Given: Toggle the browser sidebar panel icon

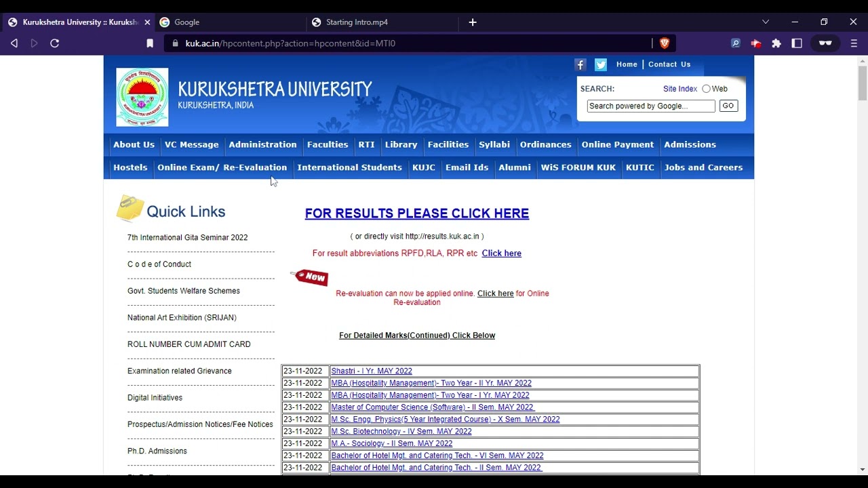Looking at the screenshot, I should [x=797, y=43].
